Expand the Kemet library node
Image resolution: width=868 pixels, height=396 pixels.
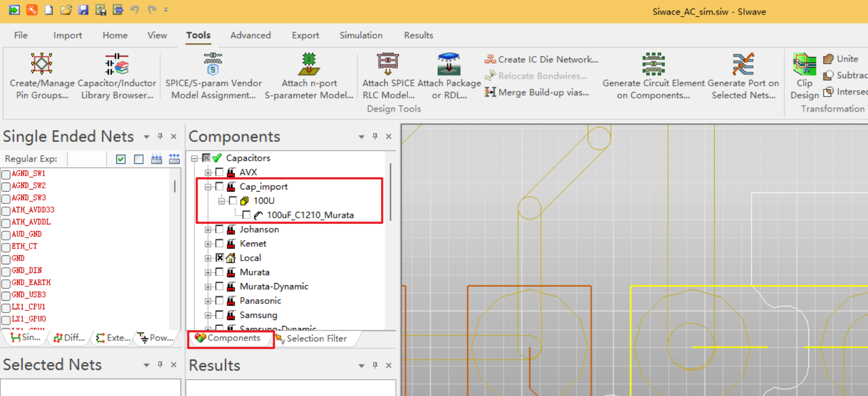click(x=208, y=243)
